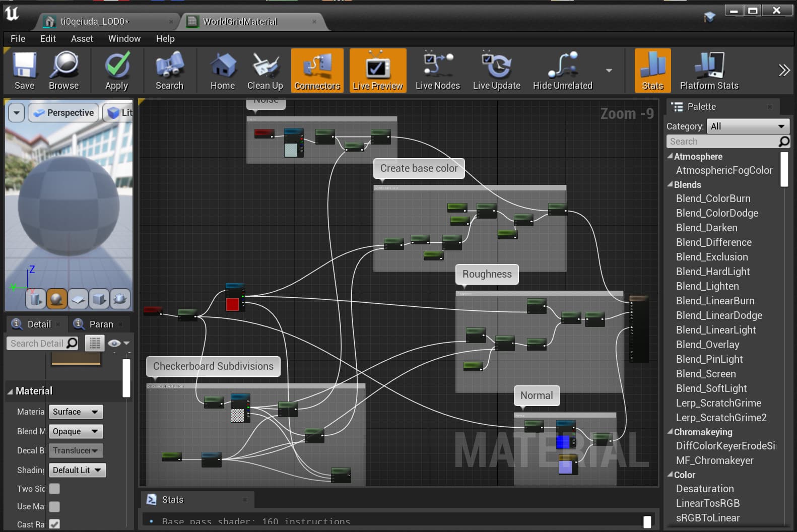
Task: Open the Help menu
Action: [x=165, y=38]
